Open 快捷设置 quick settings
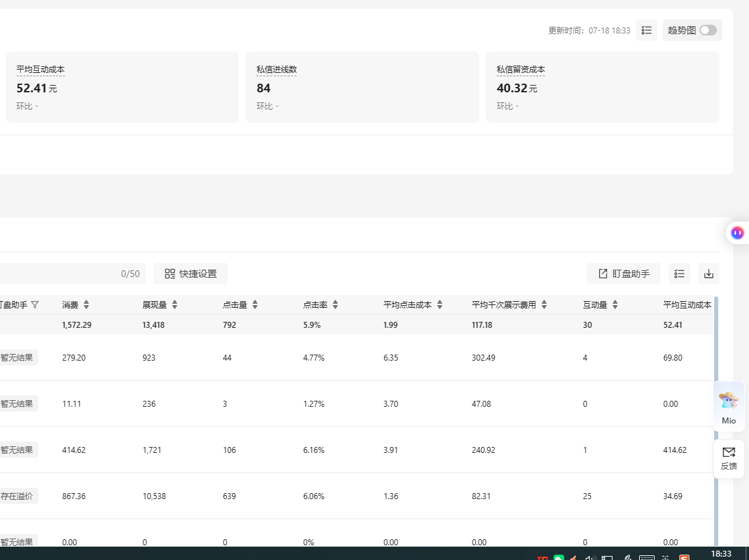The height and width of the screenshot is (560, 749). click(x=191, y=274)
